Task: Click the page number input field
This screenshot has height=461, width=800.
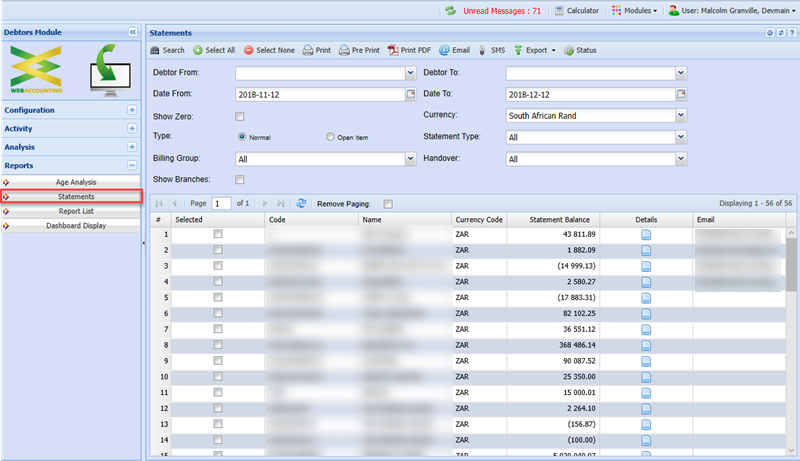Action: coord(221,203)
